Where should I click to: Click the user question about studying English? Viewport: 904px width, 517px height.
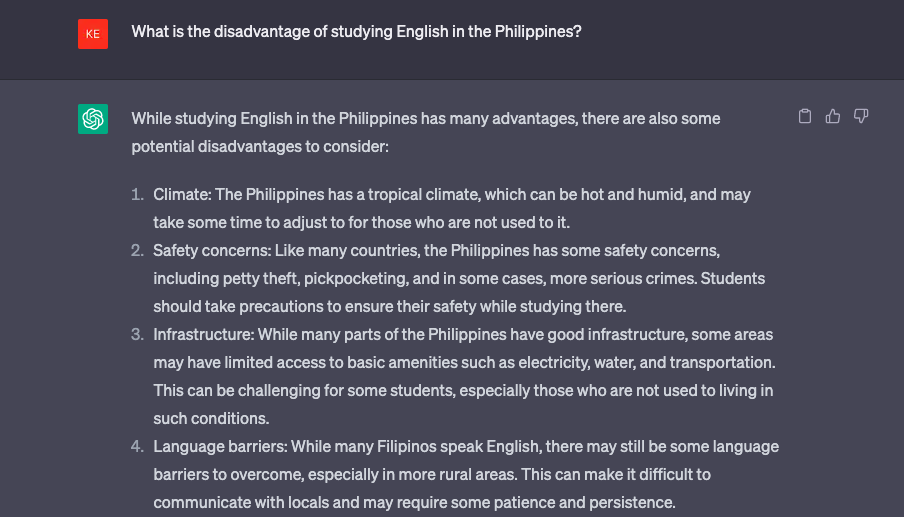tap(356, 32)
